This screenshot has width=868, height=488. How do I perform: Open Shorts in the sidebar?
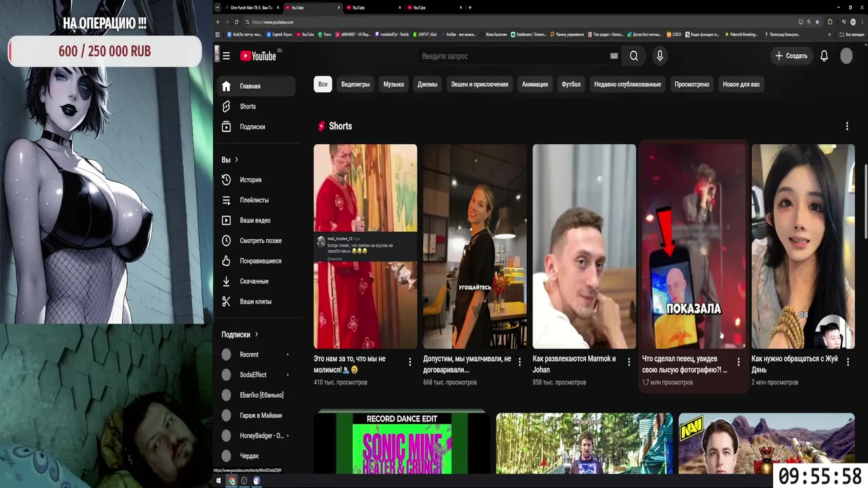click(257, 106)
